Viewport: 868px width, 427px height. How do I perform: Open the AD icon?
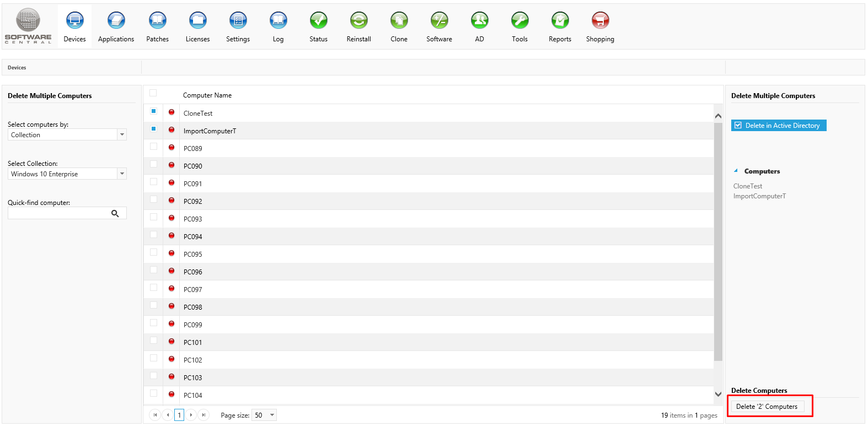tap(479, 21)
